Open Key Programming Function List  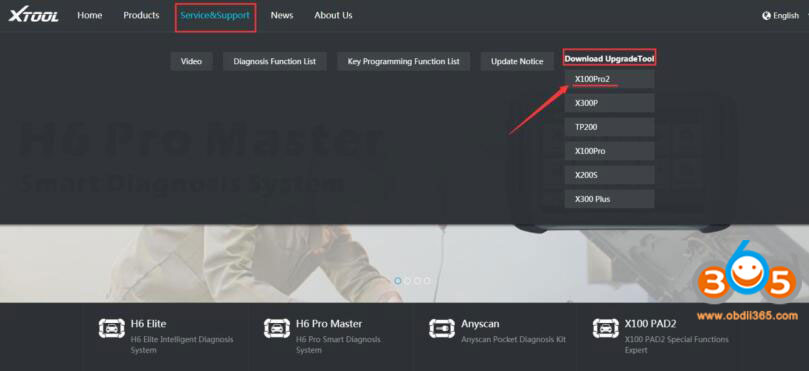pyautogui.click(x=403, y=61)
